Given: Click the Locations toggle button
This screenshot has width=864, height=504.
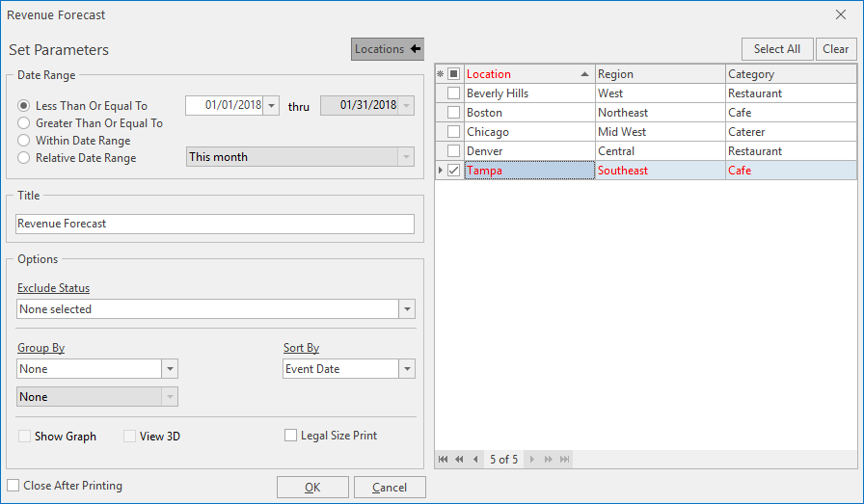Looking at the screenshot, I should pyautogui.click(x=388, y=49).
